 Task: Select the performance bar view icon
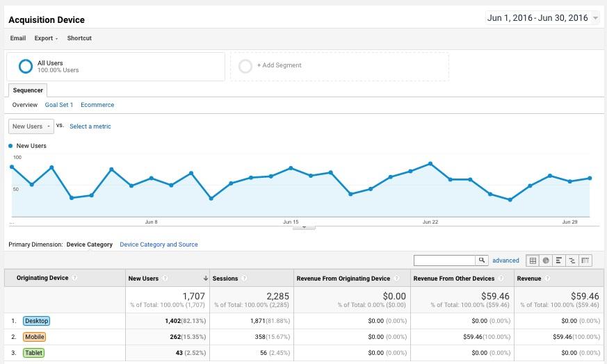559,260
